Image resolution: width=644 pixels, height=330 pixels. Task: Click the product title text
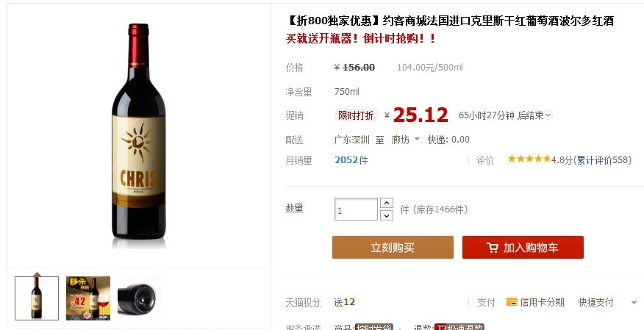click(450, 21)
